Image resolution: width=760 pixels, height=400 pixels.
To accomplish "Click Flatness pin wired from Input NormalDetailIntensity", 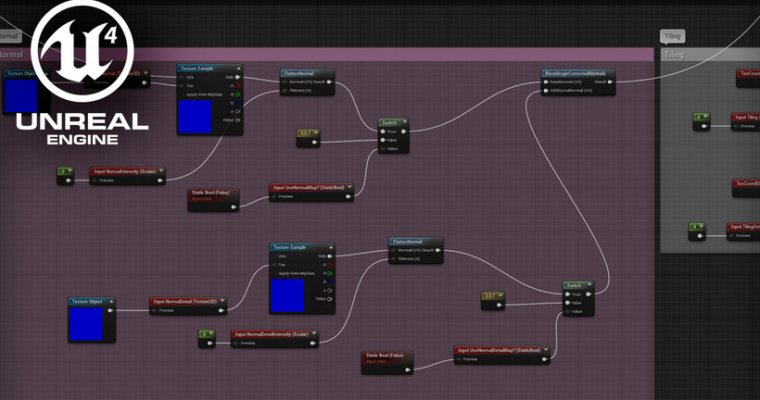I will pos(393,259).
